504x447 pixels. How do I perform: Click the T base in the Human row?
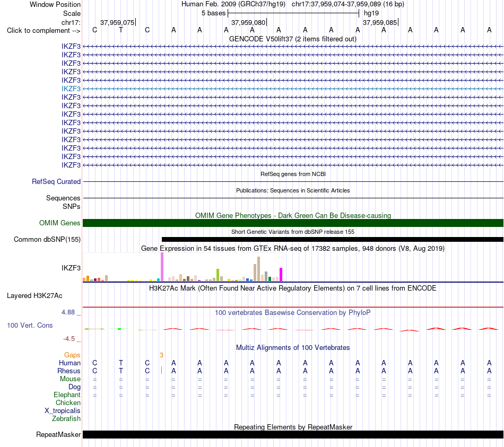coord(121,363)
